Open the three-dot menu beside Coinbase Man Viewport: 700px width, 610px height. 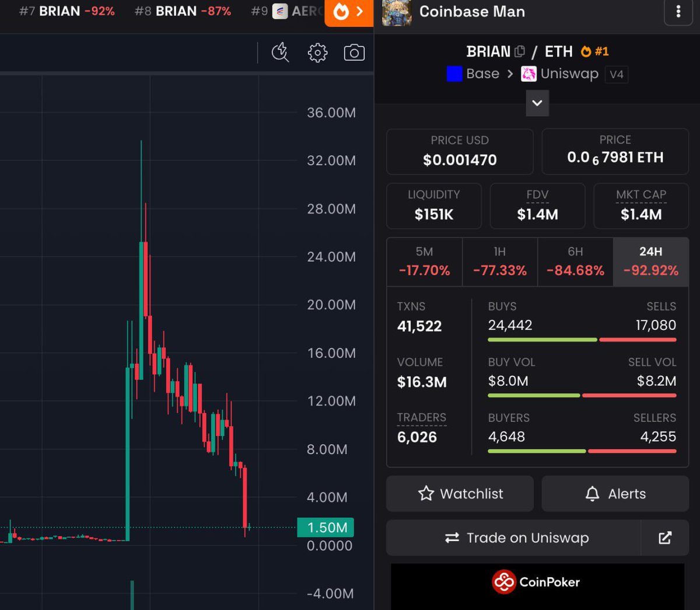pyautogui.click(x=678, y=12)
